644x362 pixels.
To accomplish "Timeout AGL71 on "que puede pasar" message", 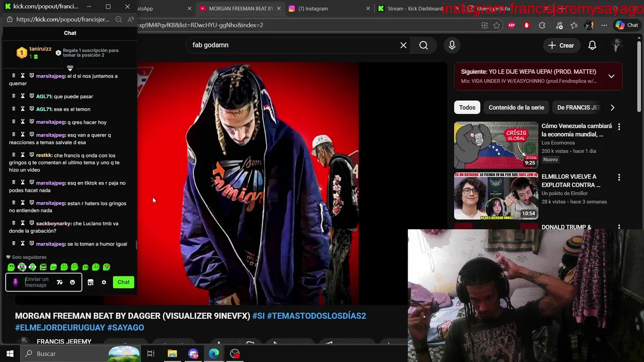I will (23, 96).
